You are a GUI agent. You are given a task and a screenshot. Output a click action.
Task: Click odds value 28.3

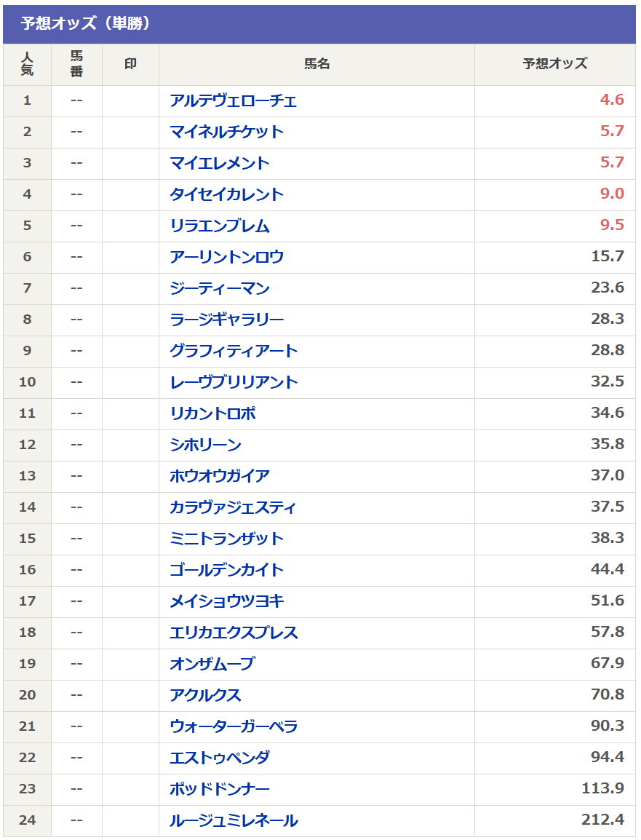click(608, 319)
